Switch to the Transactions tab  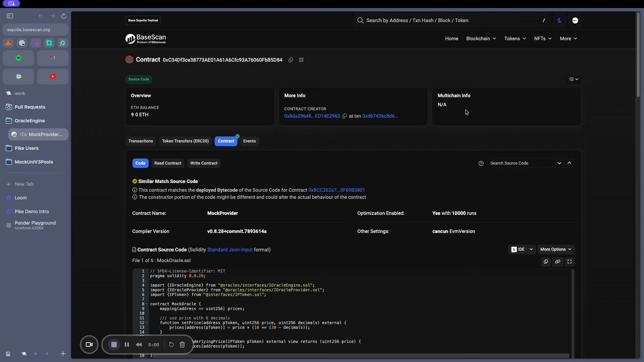tap(141, 141)
